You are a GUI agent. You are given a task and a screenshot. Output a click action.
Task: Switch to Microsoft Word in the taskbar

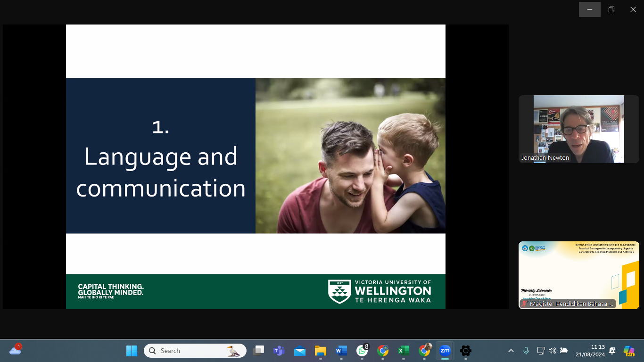pos(341,351)
